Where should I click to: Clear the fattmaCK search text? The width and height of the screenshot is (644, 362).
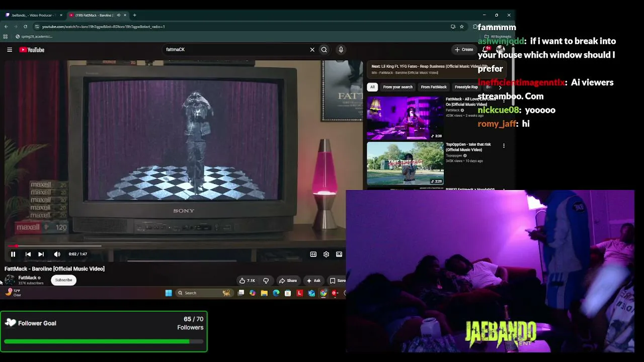coord(312,50)
